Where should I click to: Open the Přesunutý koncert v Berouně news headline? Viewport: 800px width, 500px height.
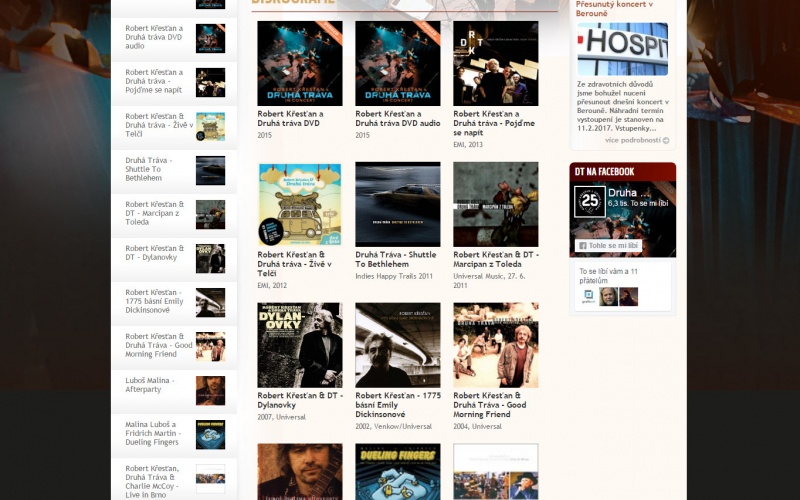(614, 9)
